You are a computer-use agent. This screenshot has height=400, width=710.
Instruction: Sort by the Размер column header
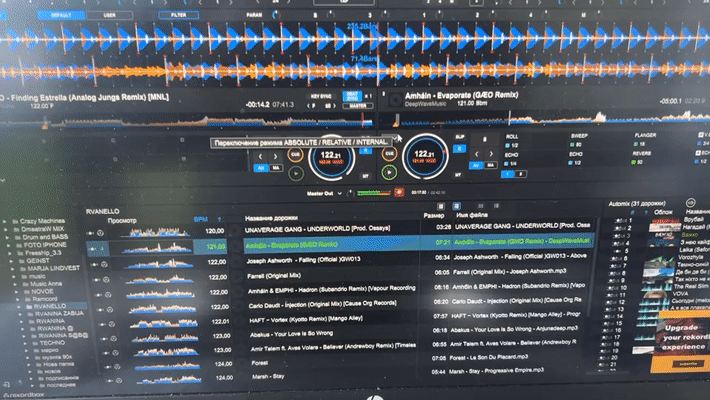pos(434,216)
